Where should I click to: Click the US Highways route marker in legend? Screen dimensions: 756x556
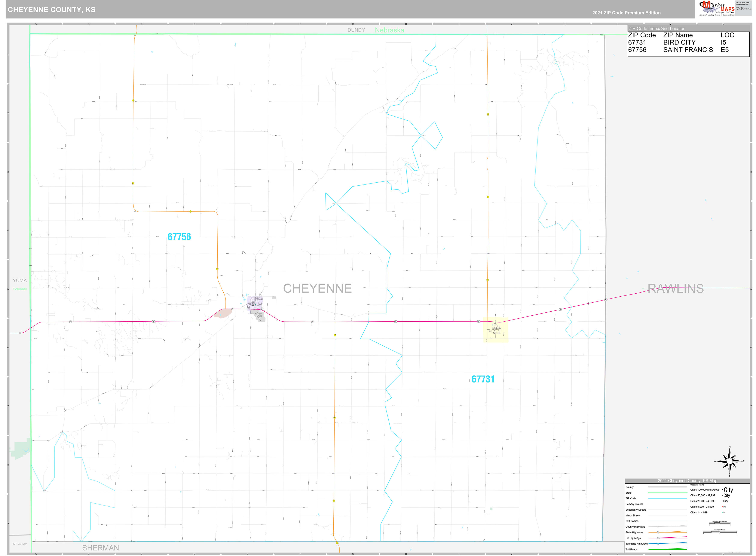coord(658,538)
